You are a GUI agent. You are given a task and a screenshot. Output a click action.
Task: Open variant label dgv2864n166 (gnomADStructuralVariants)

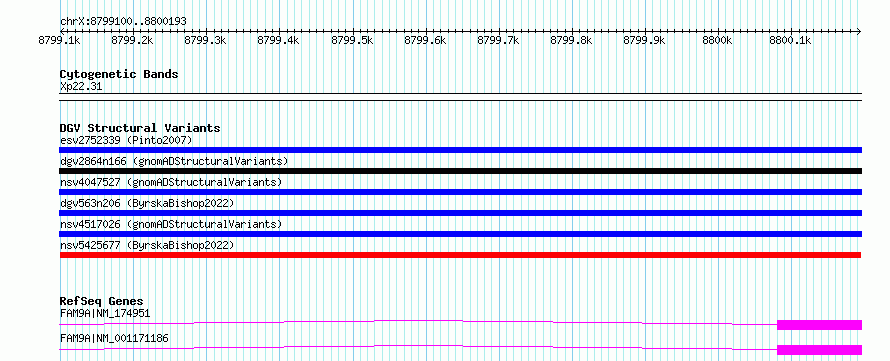[x=174, y=161]
